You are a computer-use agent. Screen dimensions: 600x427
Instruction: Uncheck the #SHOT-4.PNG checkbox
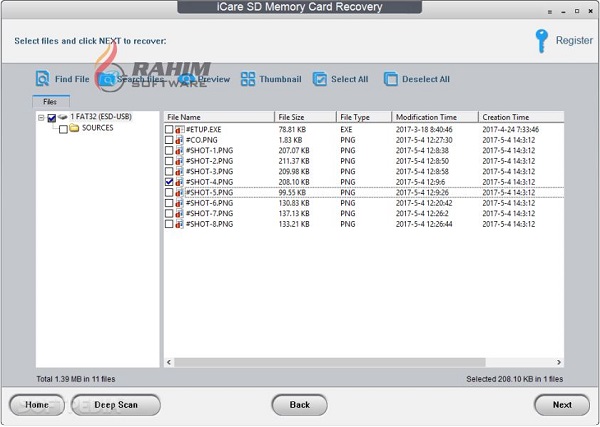point(169,182)
